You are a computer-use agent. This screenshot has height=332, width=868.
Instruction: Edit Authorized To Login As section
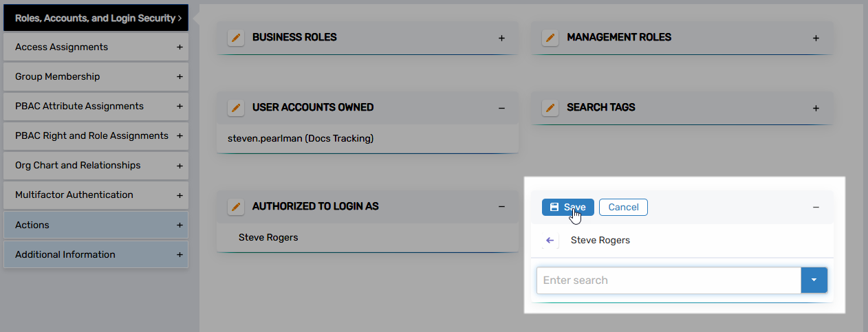(236, 207)
